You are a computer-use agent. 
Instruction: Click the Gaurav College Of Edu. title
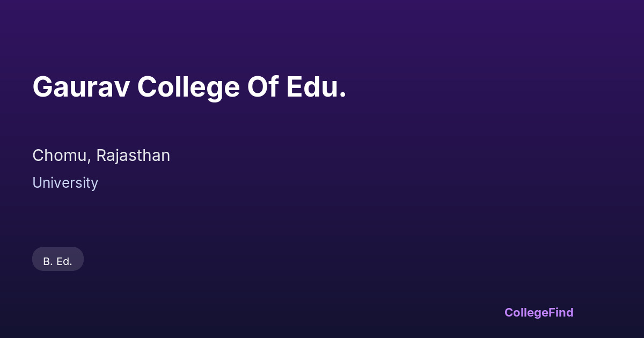click(189, 87)
